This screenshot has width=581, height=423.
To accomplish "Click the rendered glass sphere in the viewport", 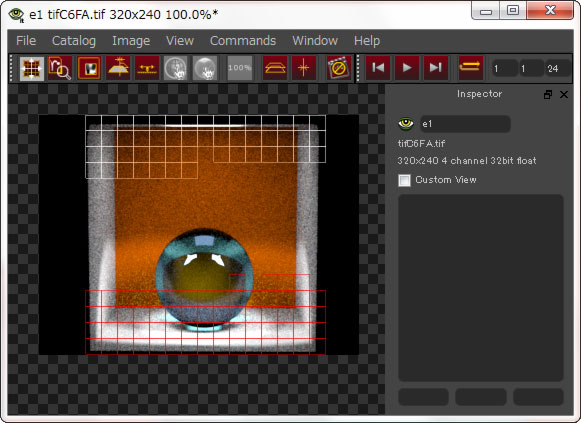I will [x=205, y=279].
